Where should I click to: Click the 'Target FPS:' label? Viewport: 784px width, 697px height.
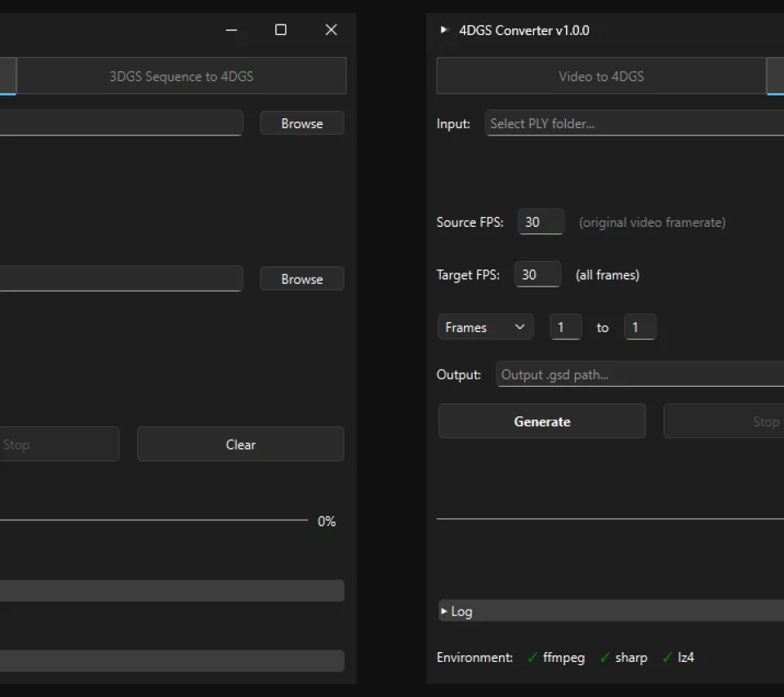(468, 275)
